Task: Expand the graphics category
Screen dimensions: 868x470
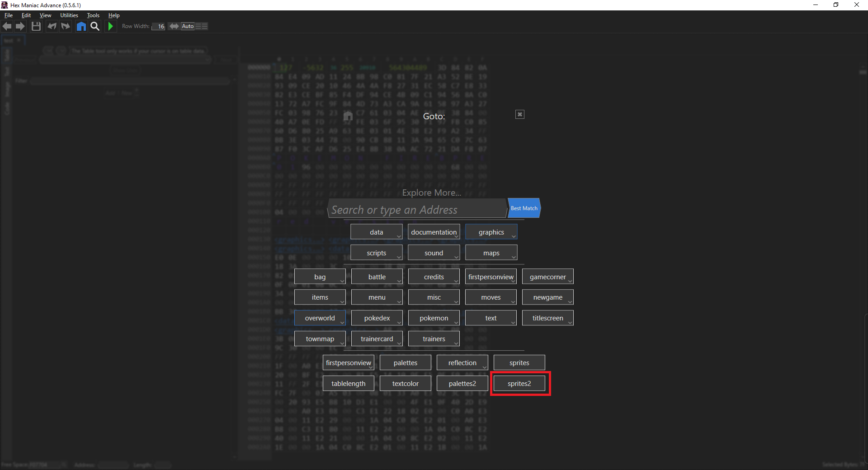Action: coord(491,232)
